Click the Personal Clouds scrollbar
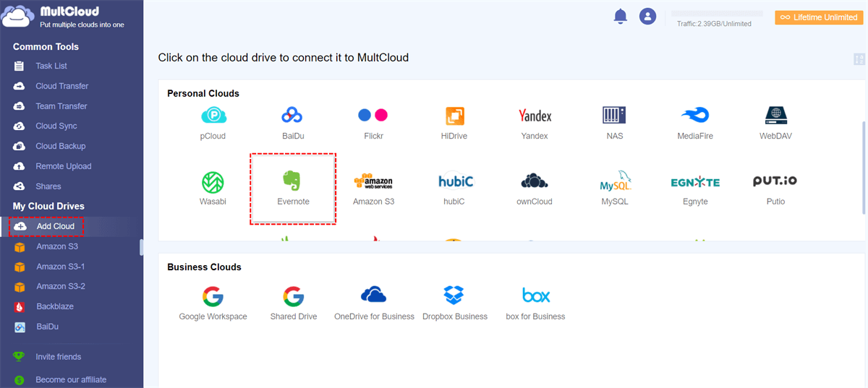Viewport: 868px width, 388px height. (x=863, y=167)
